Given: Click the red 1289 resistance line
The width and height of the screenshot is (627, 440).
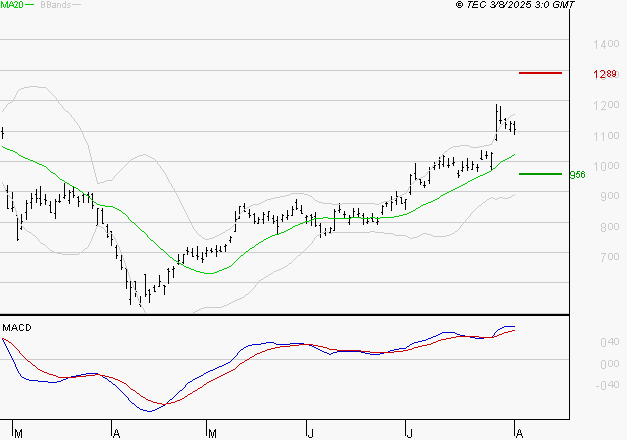Looking at the screenshot, I should coord(540,73).
